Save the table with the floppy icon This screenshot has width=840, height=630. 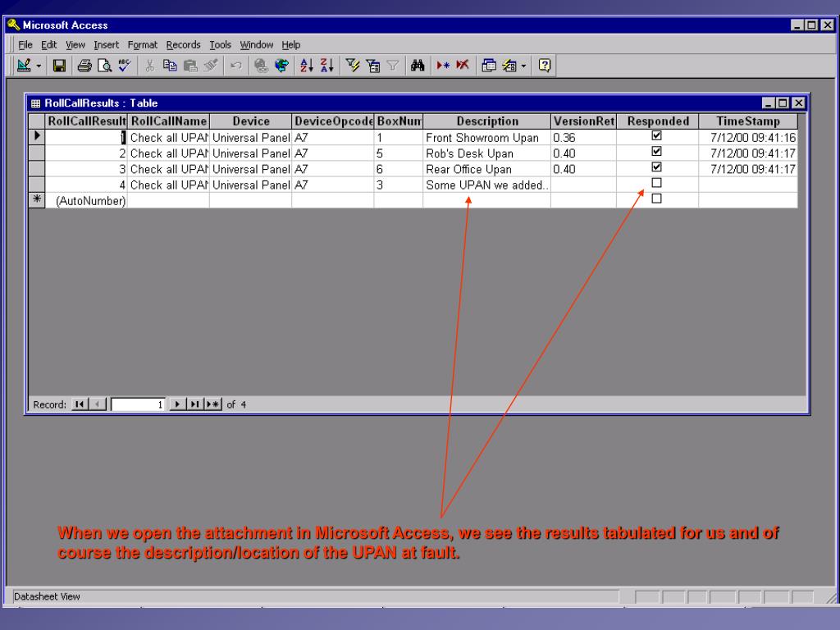59,66
